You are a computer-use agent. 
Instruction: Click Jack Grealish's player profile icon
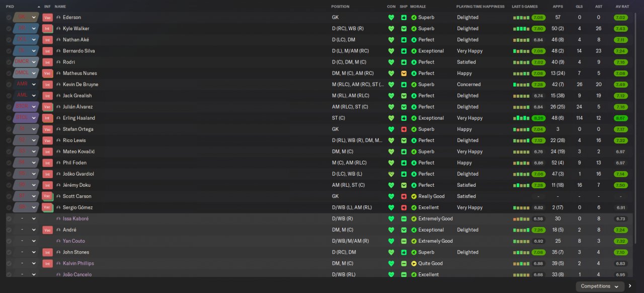click(x=58, y=96)
